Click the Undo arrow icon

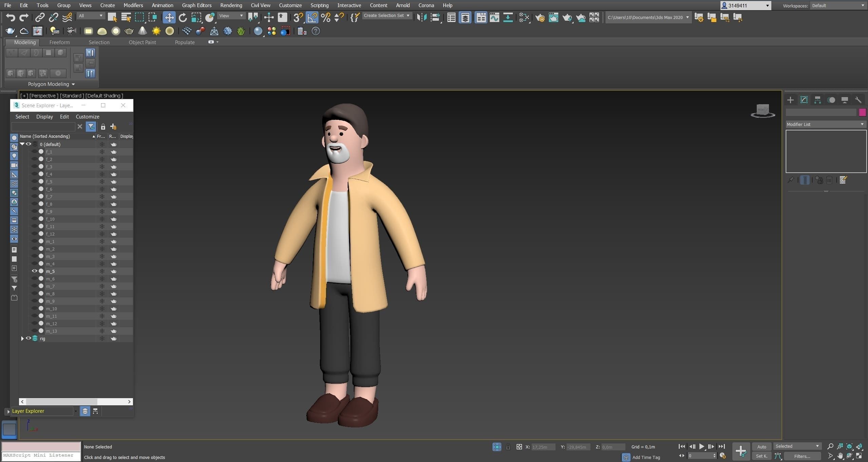[x=11, y=17]
